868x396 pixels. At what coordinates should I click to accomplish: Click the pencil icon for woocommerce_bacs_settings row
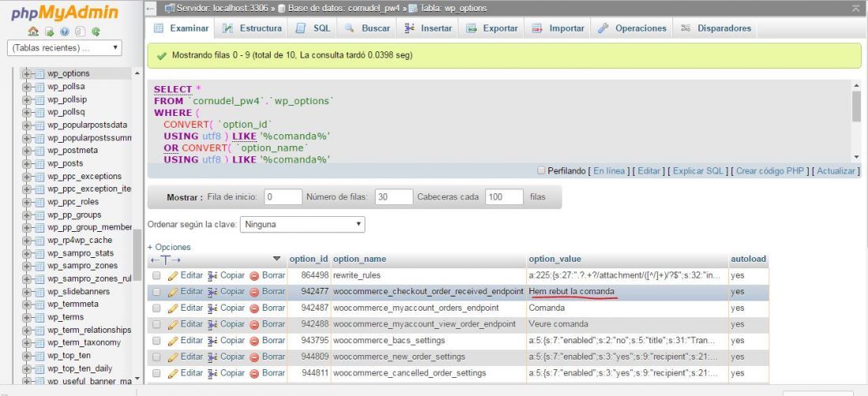tap(173, 341)
